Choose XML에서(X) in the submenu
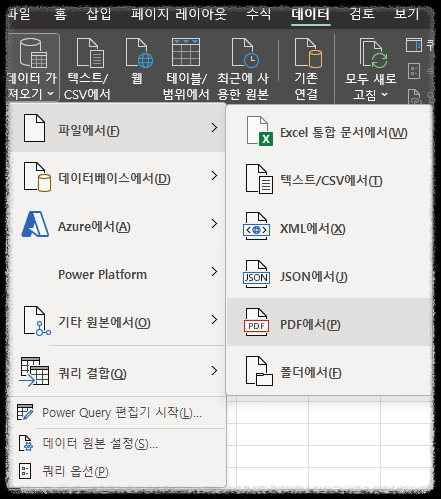The width and height of the screenshot is (441, 499). click(329, 227)
